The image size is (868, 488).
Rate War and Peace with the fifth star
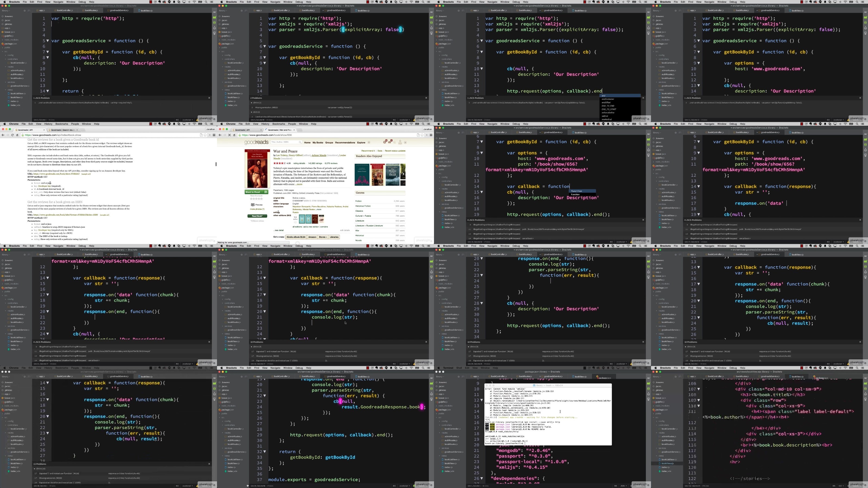pyautogui.click(x=261, y=199)
